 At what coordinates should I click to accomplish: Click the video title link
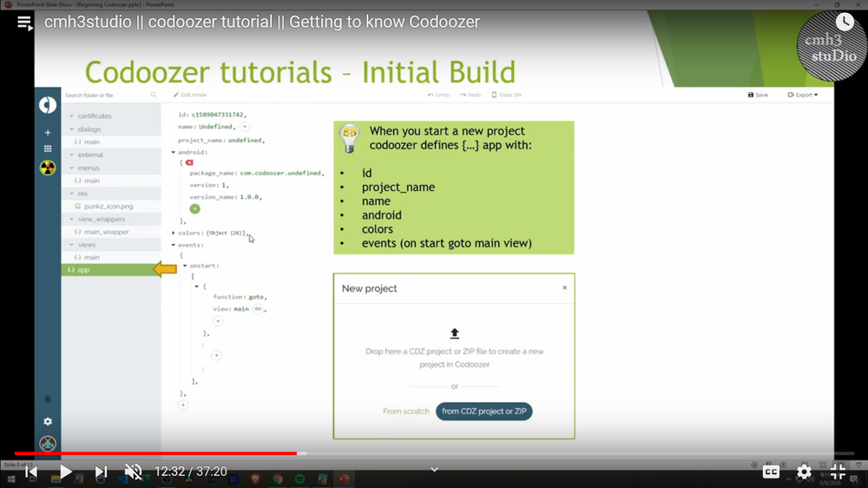click(262, 23)
